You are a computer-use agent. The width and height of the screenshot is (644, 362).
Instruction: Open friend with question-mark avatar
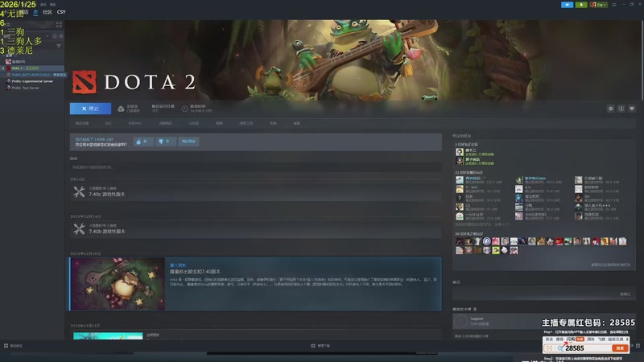(x=459, y=198)
